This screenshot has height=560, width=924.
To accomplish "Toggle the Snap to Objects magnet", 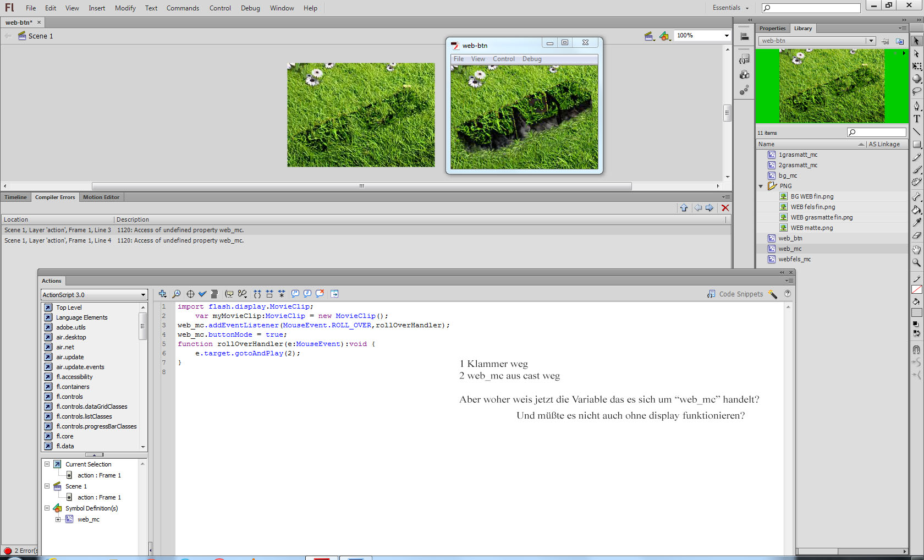I will click(x=916, y=350).
